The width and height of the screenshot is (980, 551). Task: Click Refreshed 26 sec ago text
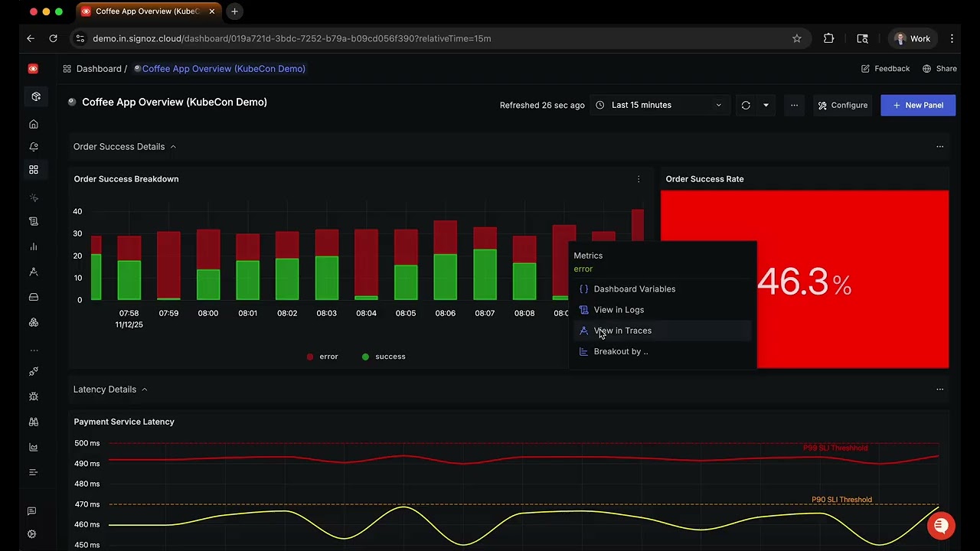(542, 105)
